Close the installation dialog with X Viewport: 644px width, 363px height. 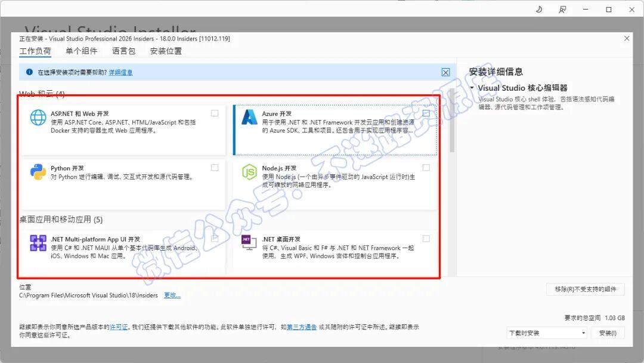[x=627, y=38]
